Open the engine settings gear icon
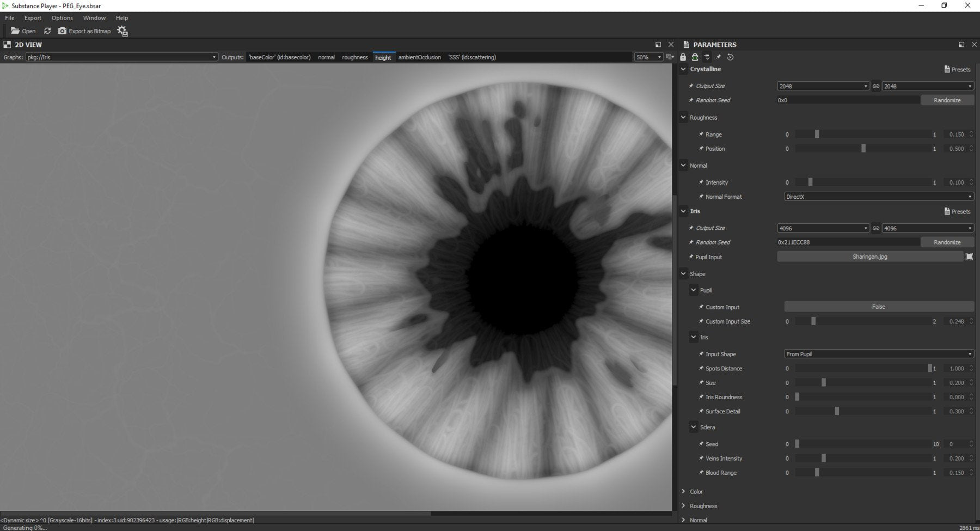The image size is (980, 531). point(122,31)
